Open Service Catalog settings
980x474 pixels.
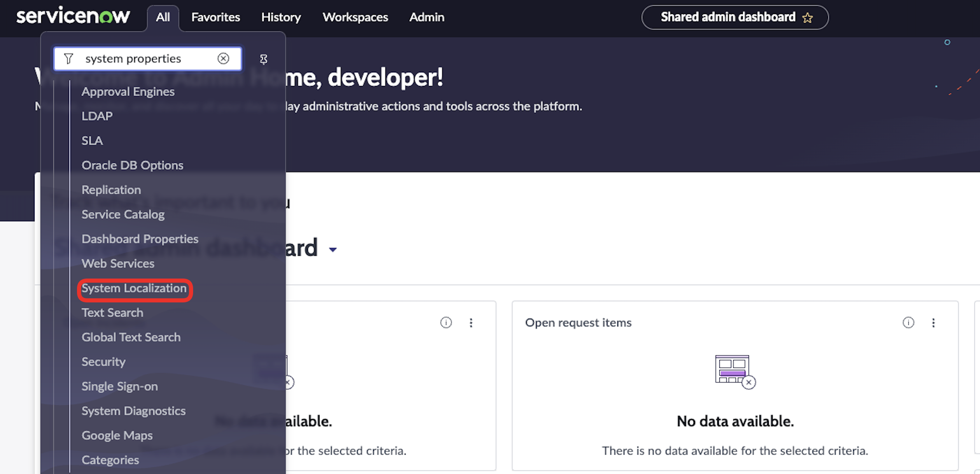(123, 214)
